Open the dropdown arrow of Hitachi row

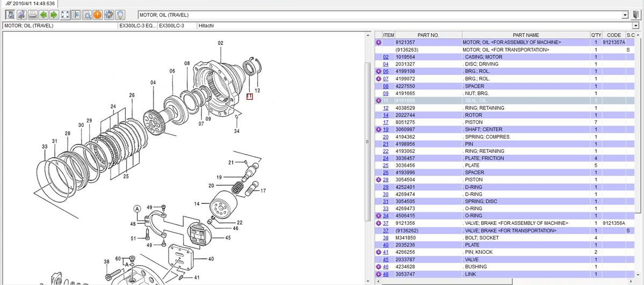pyautogui.click(x=636, y=25)
